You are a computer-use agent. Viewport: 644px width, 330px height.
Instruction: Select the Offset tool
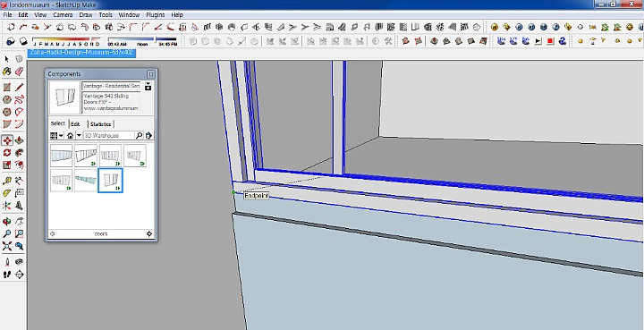19,165
